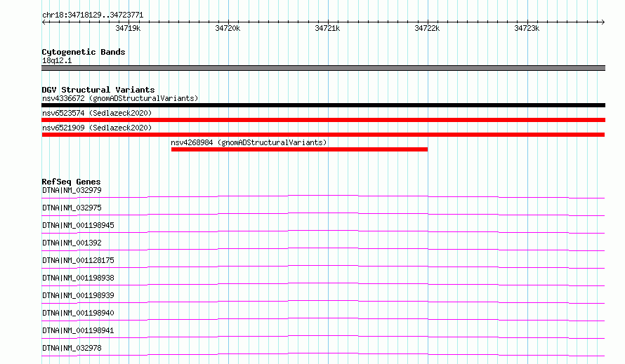Click the 34719k ruler tick label
The width and height of the screenshot is (625, 364).
128,28
